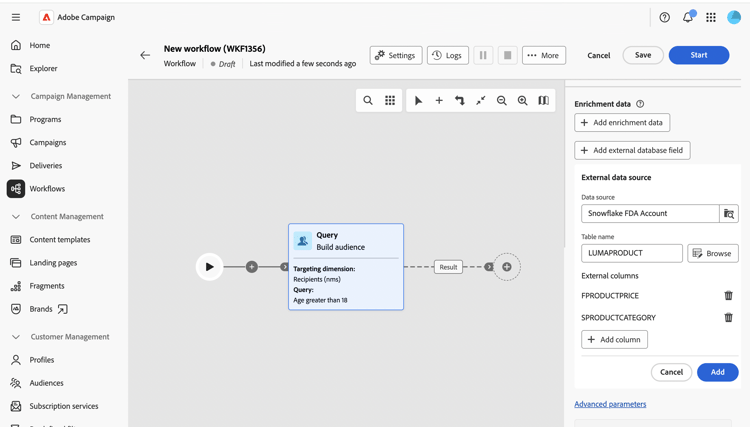Image resolution: width=750 pixels, height=427 pixels.
Task: Open the user profile avatar
Action: click(734, 17)
